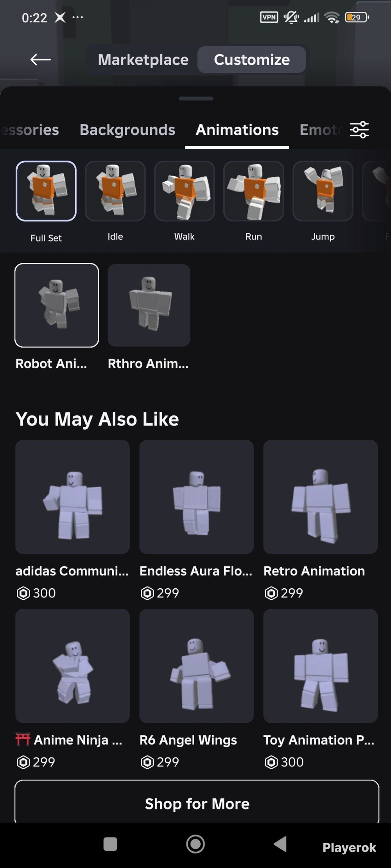The height and width of the screenshot is (868, 391).
Task: Open the Backgrounds tab
Action: point(127,130)
